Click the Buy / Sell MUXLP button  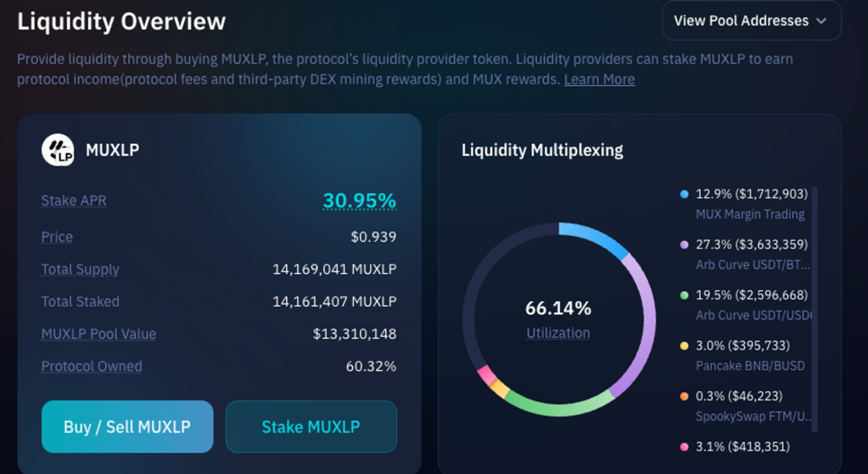coord(127,427)
